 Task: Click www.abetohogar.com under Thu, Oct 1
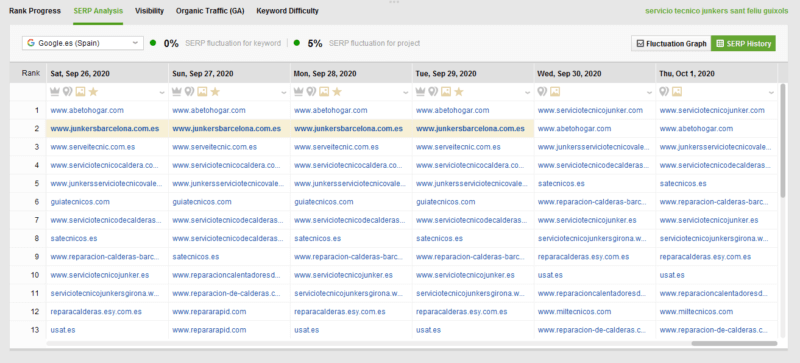click(x=696, y=129)
